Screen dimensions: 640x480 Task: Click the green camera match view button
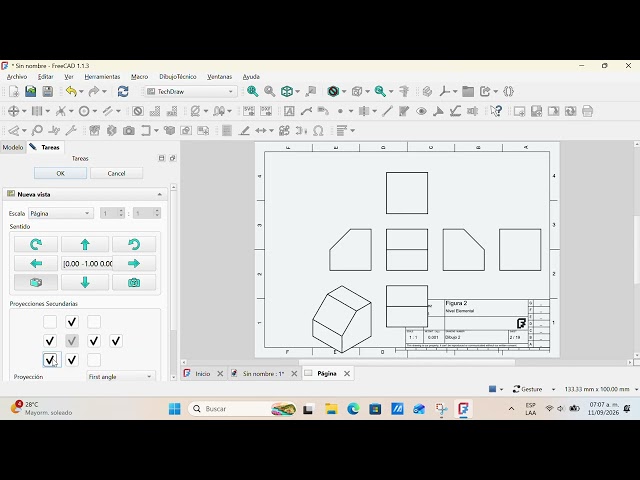coord(134,282)
